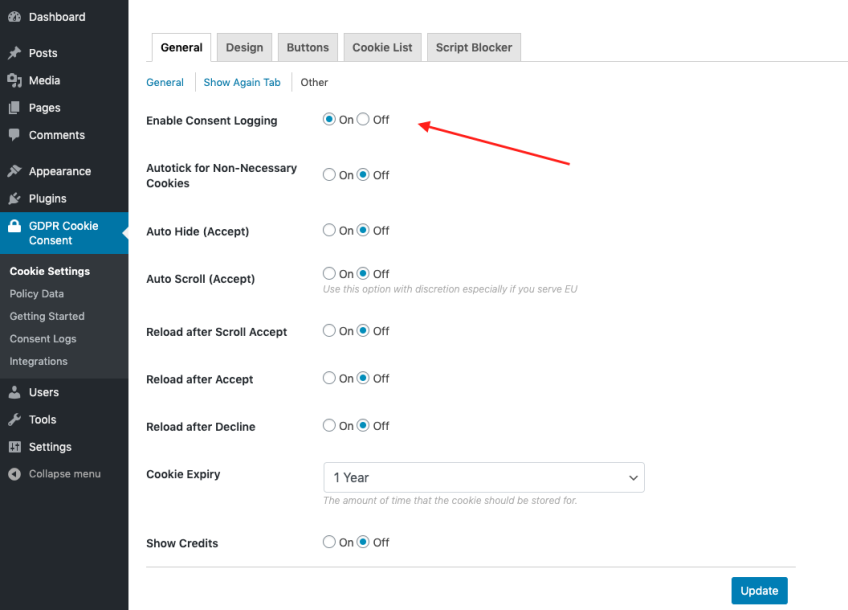Expand the Dashboard menu entry
The width and height of the screenshot is (848, 610).
(x=16, y=16)
